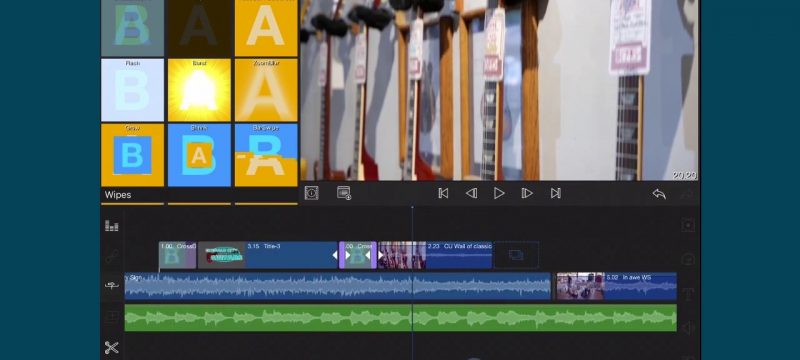The width and height of the screenshot is (800, 360).
Task: Undo the last edit
Action: [x=659, y=194]
